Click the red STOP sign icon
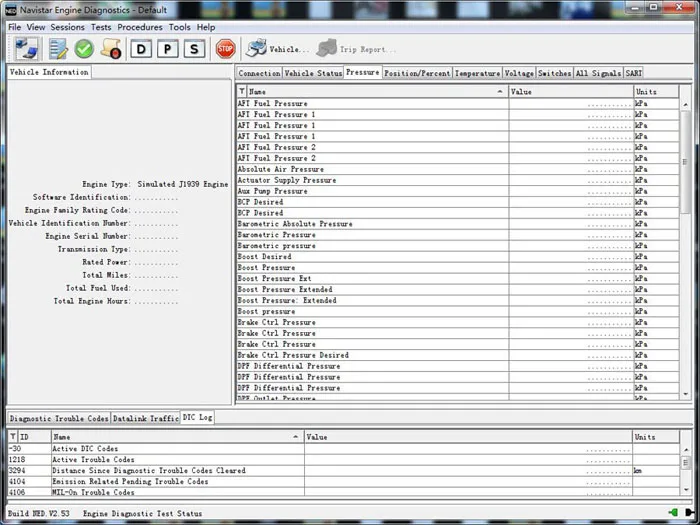Screen dimensions: 700x525 tap(225, 49)
